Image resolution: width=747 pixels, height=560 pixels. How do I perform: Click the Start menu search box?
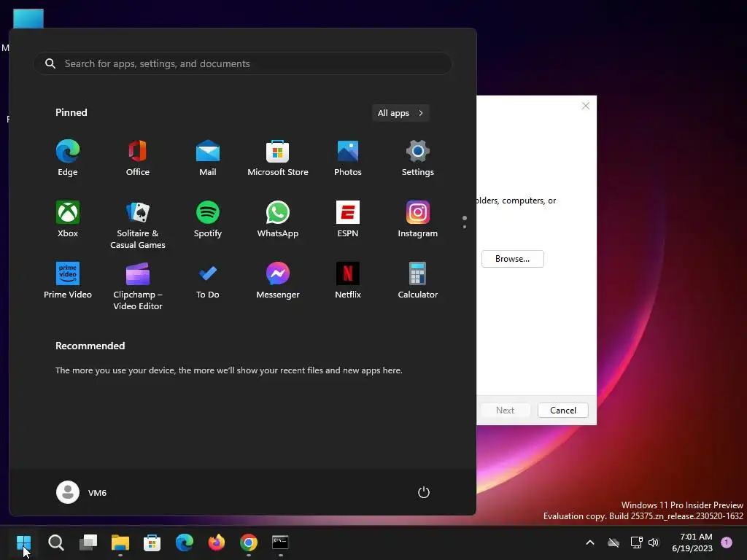coord(243,63)
